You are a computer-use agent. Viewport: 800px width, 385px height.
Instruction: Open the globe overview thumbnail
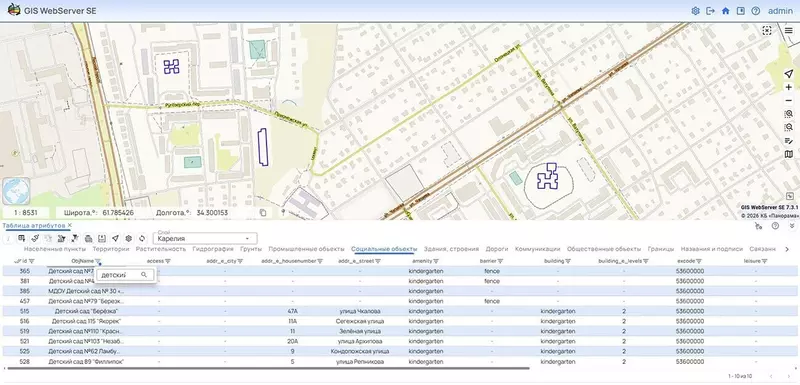[x=16, y=191]
